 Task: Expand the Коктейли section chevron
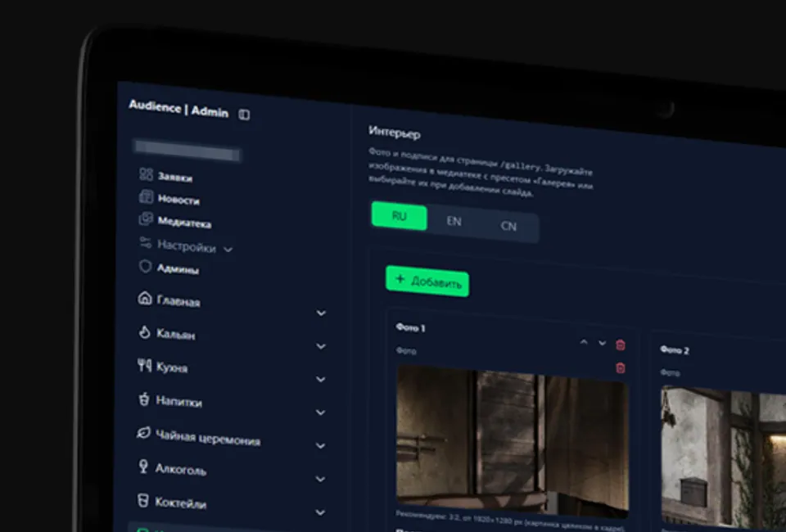pos(321,512)
